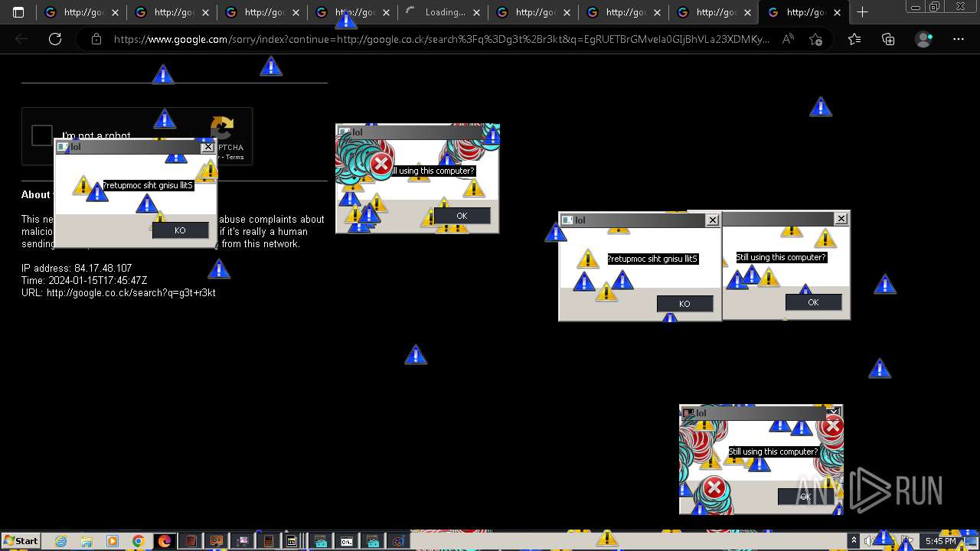Image resolution: width=980 pixels, height=551 pixels.
Task: Open the Paint palette taskbar icon
Action: pos(398,541)
